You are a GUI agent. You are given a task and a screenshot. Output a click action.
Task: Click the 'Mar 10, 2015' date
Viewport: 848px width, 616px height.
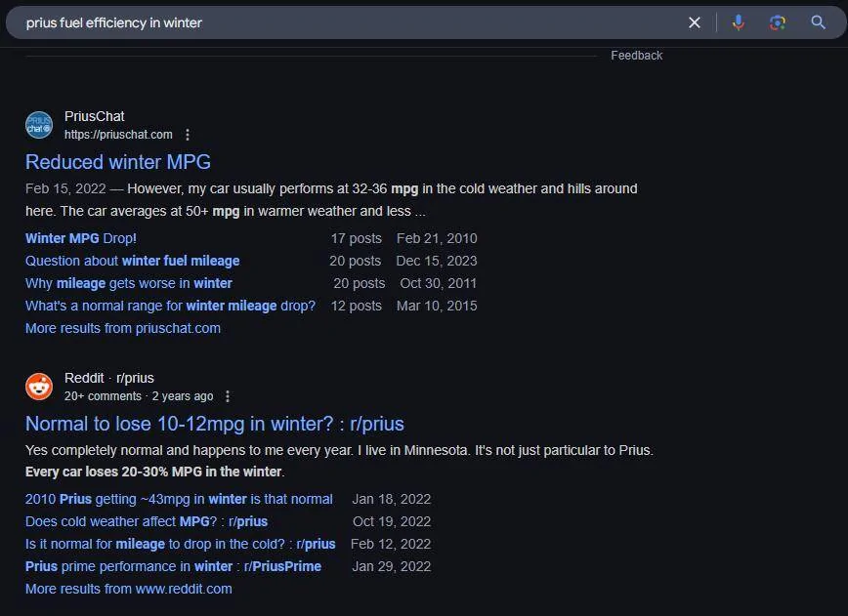(437, 306)
